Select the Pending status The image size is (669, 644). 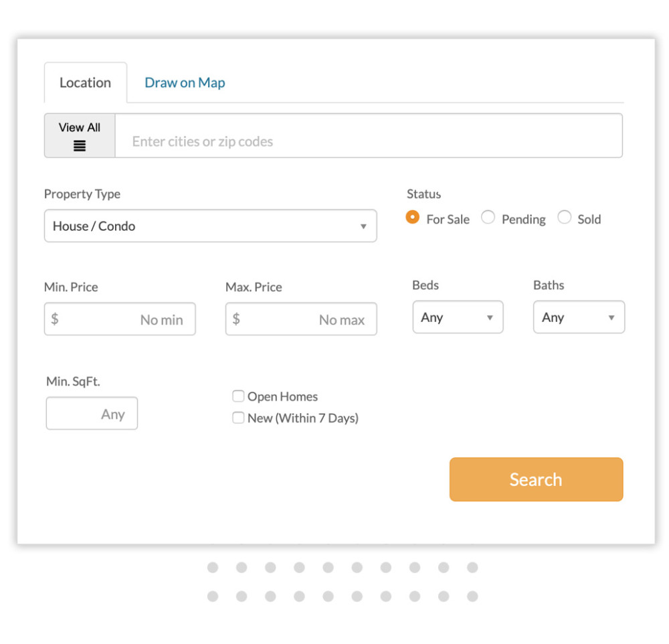(x=488, y=218)
